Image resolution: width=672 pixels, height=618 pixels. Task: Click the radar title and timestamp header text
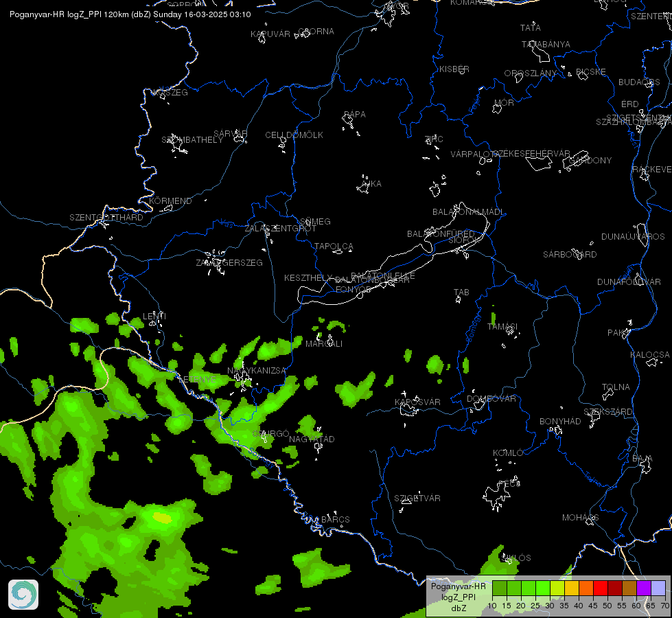pos(130,14)
